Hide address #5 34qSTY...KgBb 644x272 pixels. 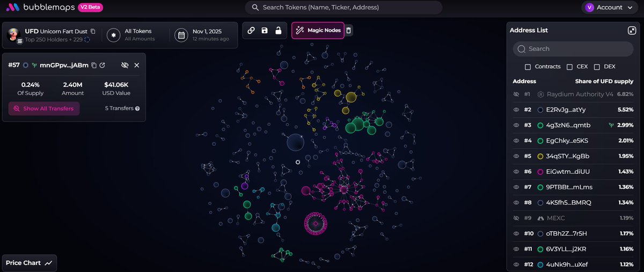[516, 156]
